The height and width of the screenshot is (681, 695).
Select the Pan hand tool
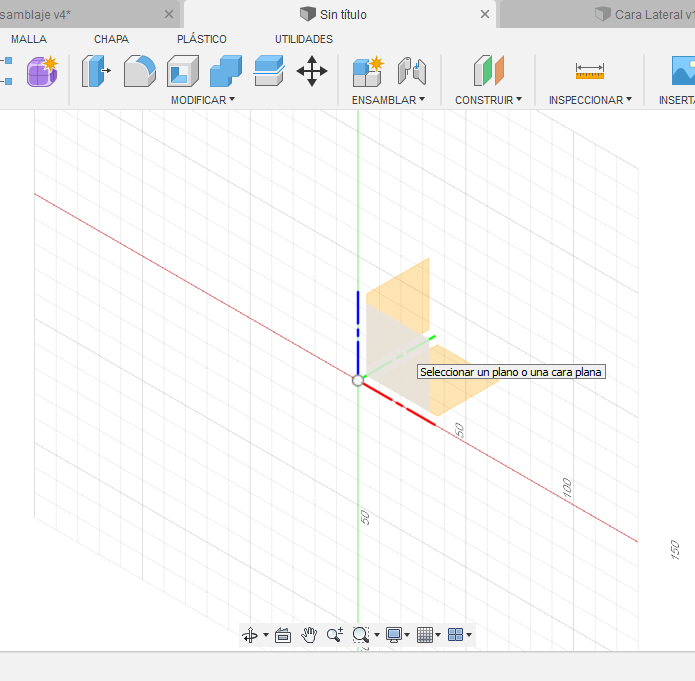309,635
